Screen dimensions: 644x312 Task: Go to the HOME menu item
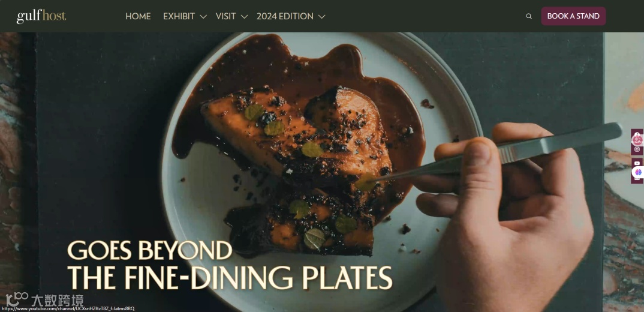point(138,16)
